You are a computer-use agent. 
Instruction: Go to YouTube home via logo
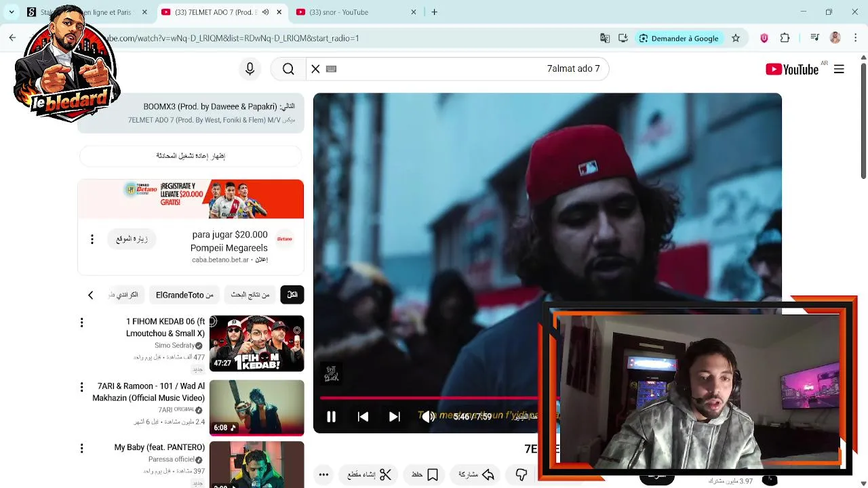pyautogui.click(x=792, y=69)
